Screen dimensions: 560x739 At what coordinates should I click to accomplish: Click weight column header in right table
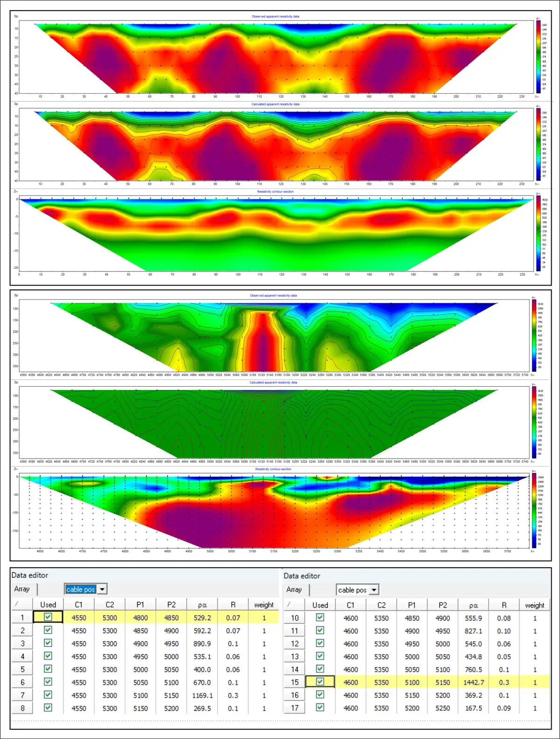[534, 605]
